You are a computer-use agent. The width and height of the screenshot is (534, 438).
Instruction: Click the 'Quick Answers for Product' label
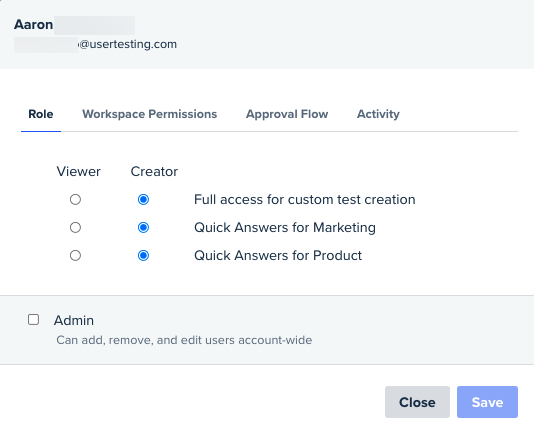(x=278, y=255)
